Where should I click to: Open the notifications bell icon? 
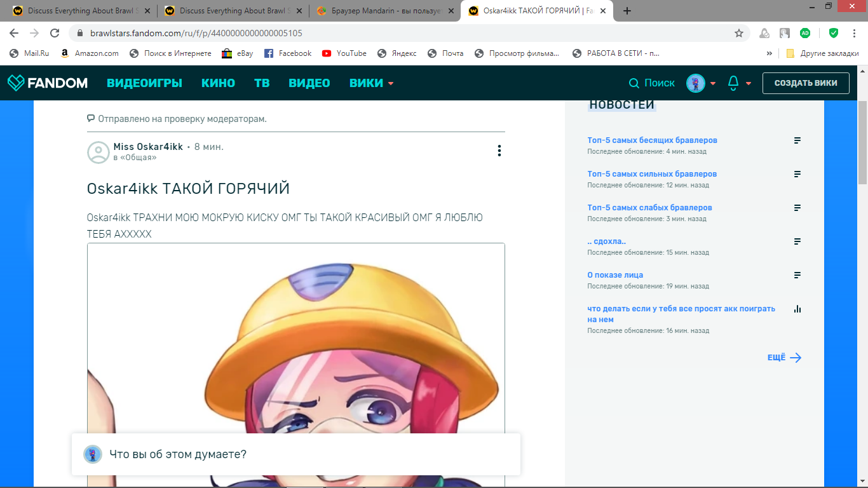pos(733,83)
